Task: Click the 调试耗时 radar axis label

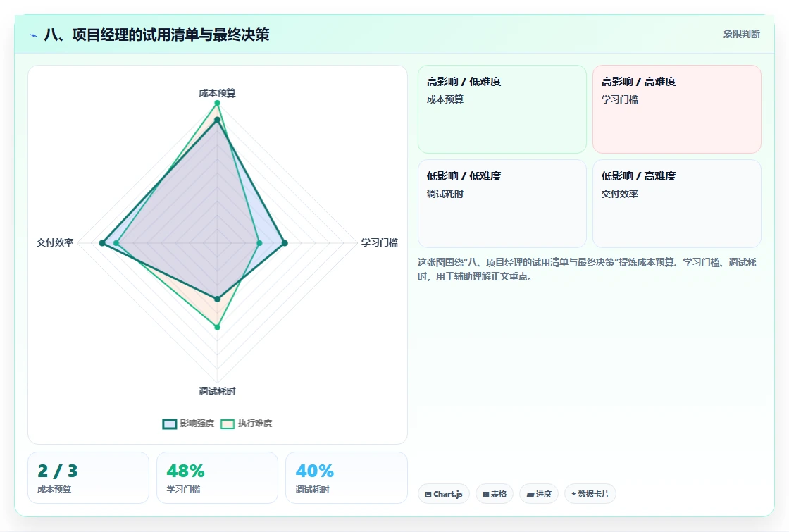Action: [218, 391]
